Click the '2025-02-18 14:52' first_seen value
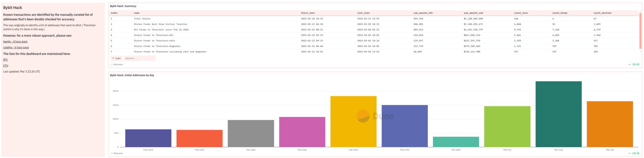Image resolution: width=644 pixels, height=158 pixels. [x=312, y=19]
